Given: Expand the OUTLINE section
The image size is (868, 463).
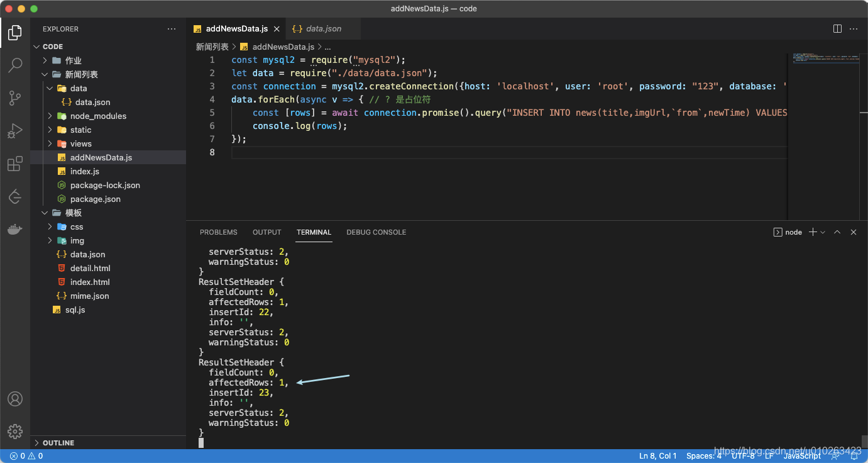Looking at the screenshot, I should [36, 443].
